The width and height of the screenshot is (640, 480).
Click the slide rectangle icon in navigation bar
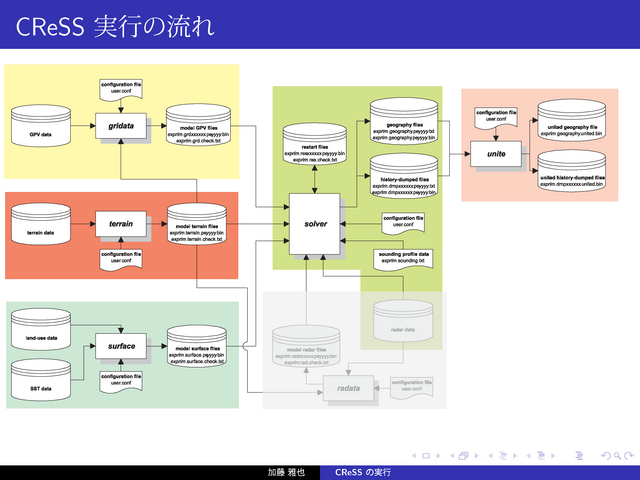coord(426,456)
